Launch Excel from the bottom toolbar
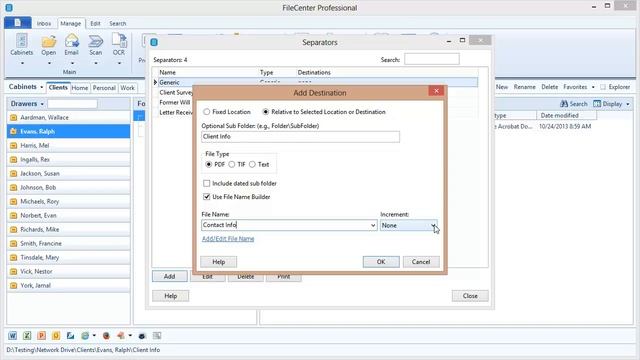This screenshot has width=640, height=360. click(x=27, y=336)
